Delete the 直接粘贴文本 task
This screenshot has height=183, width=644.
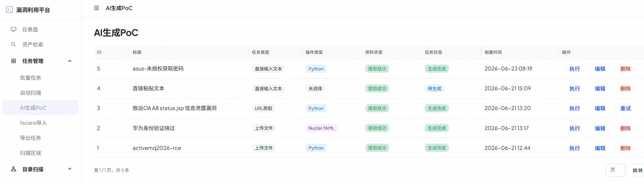coord(625,89)
